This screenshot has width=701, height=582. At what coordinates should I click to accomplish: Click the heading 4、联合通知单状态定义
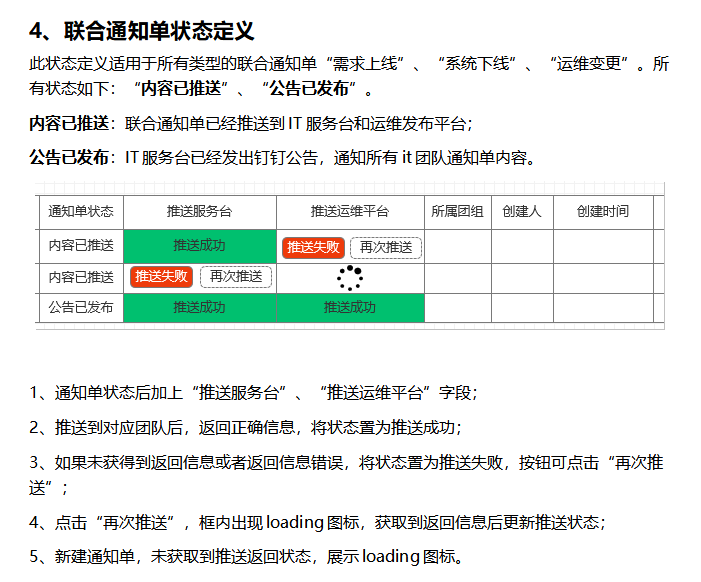[x=142, y=31]
